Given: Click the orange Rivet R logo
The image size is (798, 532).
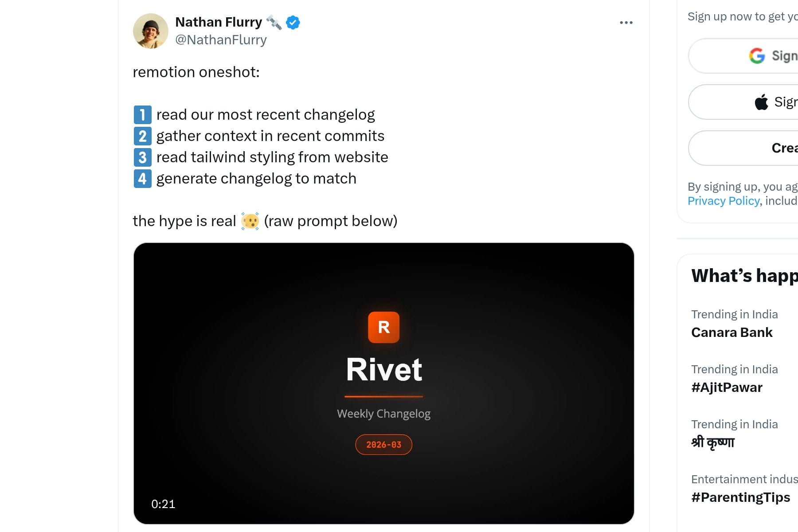Looking at the screenshot, I should [x=383, y=327].
